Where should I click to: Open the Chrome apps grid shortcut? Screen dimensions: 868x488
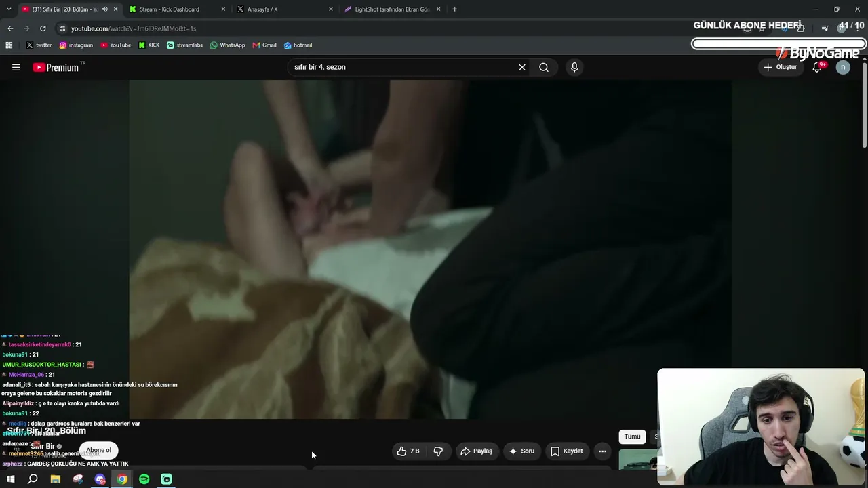pos(9,45)
